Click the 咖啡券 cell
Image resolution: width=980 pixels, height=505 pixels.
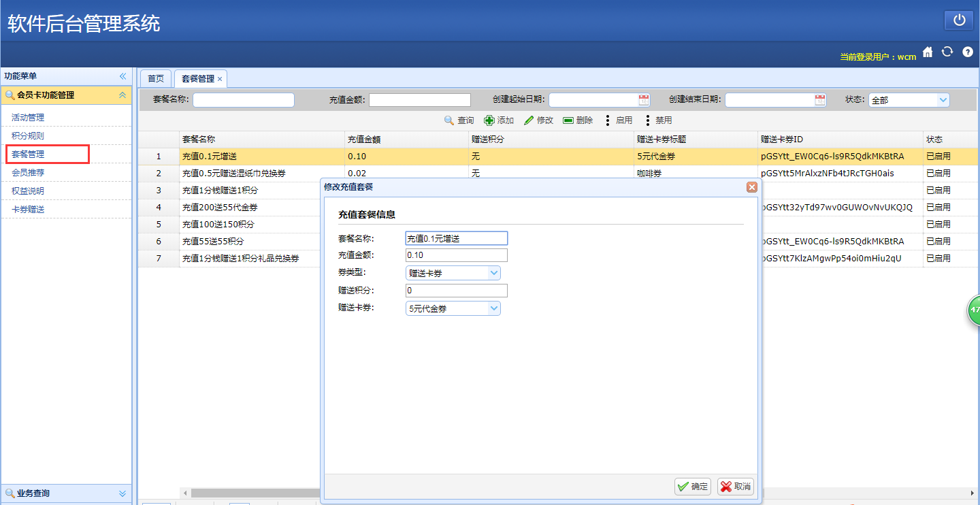(696, 174)
